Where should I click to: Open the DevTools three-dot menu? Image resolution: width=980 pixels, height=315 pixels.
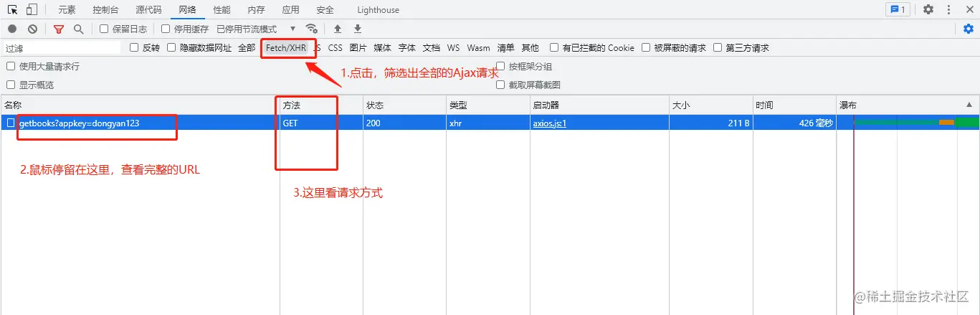coord(949,10)
